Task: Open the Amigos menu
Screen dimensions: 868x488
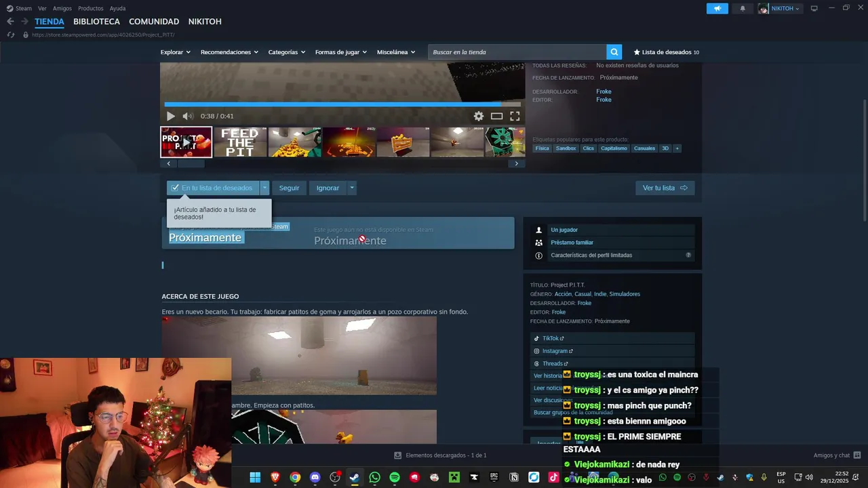Action: (62, 8)
